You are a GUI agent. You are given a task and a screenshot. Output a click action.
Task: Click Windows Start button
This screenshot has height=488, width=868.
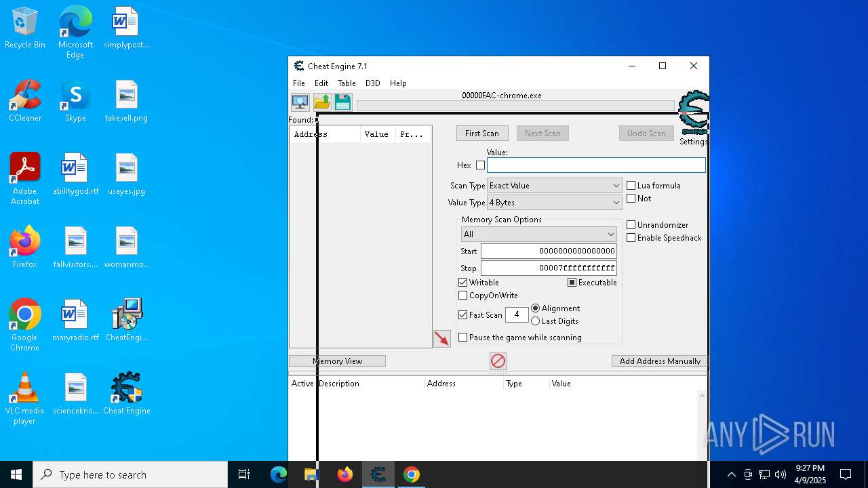pos(16,474)
